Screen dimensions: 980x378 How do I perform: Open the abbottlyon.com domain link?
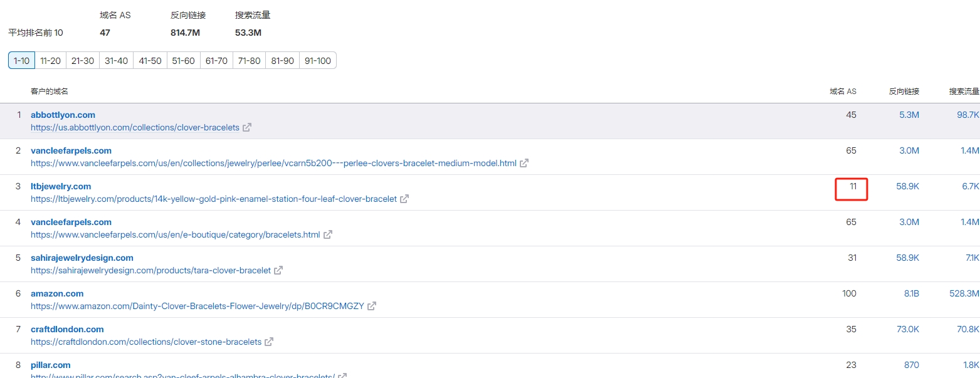63,115
